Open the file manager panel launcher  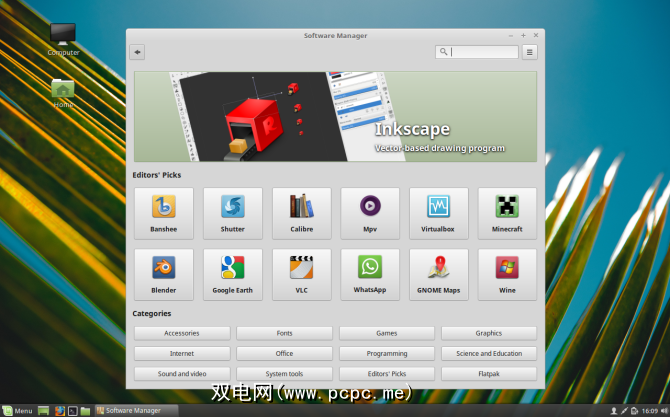click(85, 411)
